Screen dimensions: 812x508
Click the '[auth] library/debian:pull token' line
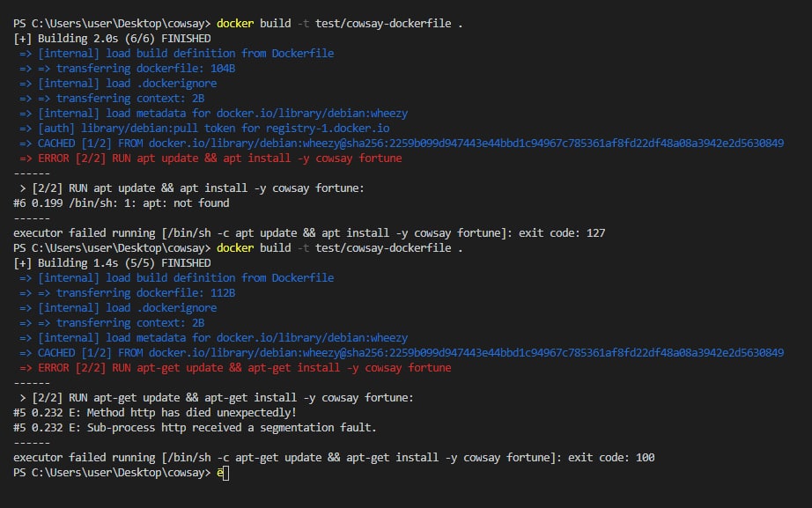(204, 129)
